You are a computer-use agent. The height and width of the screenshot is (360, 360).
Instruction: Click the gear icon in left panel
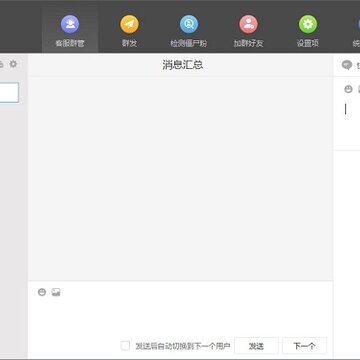[x=13, y=64]
